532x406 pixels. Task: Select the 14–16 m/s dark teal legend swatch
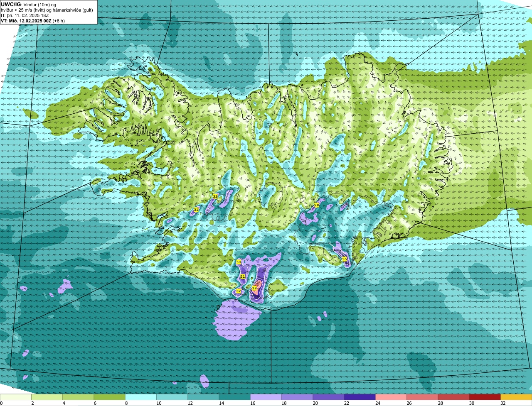pyautogui.click(x=235, y=397)
